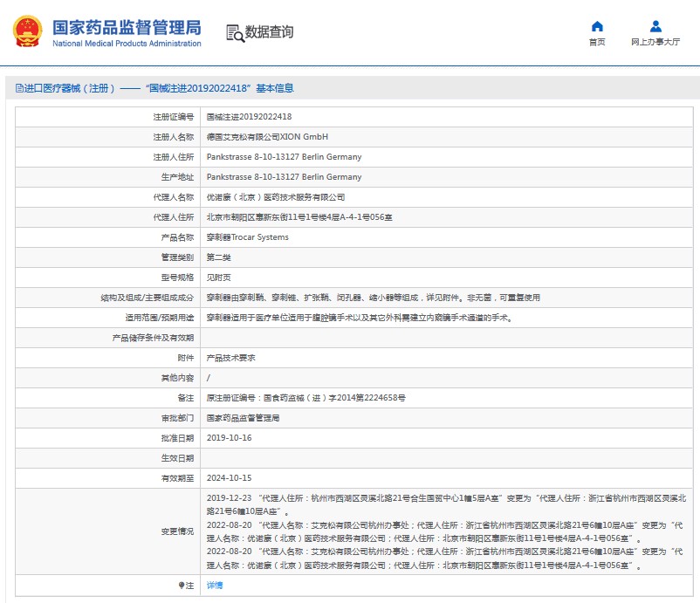
Task: Select the approval date 2019-10-16
Action: (x=229, y=438)
